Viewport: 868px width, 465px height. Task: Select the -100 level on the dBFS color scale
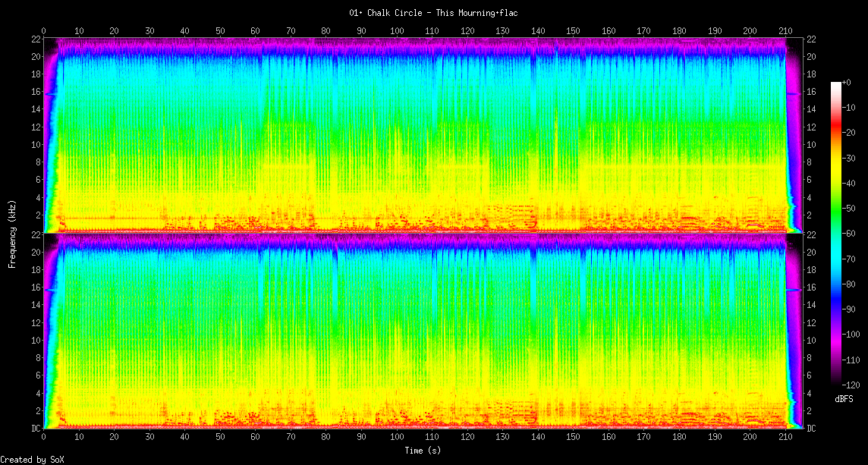tap(836, 334)
